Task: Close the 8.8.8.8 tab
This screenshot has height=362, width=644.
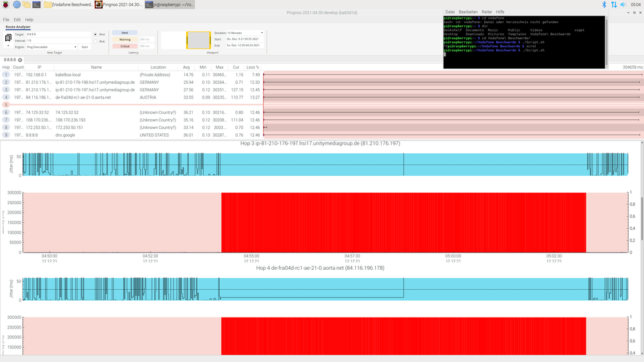Action: pos(20,60)
